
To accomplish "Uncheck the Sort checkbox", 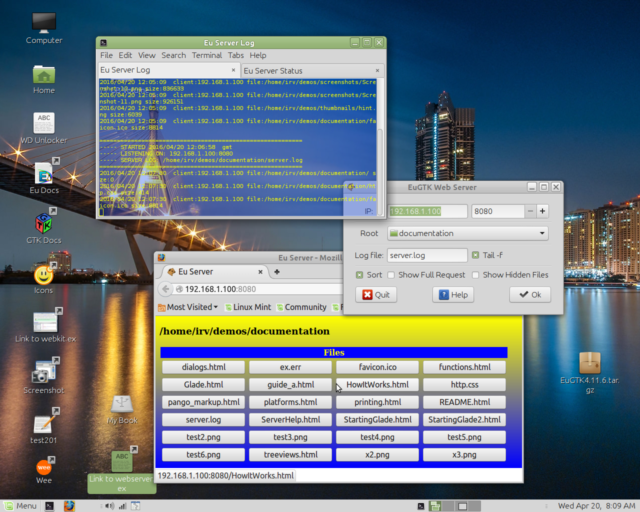I will click(x=360, y=274).
